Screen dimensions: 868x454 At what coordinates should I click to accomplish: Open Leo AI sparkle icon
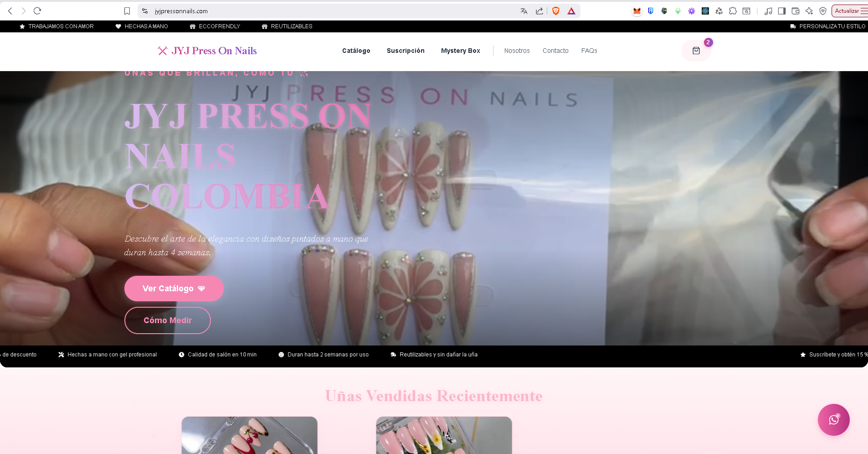pos(809,11)
